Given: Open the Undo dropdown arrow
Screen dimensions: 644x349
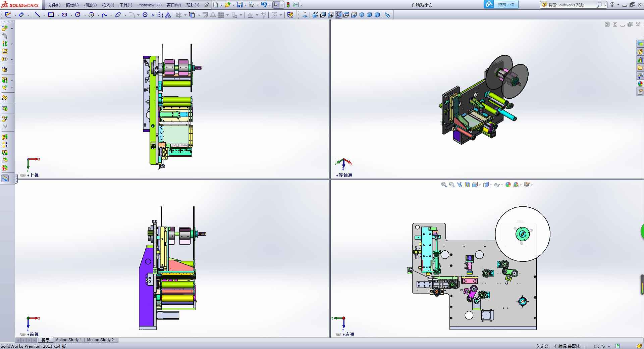Looking at the screenshot, I should pos(270,5).
